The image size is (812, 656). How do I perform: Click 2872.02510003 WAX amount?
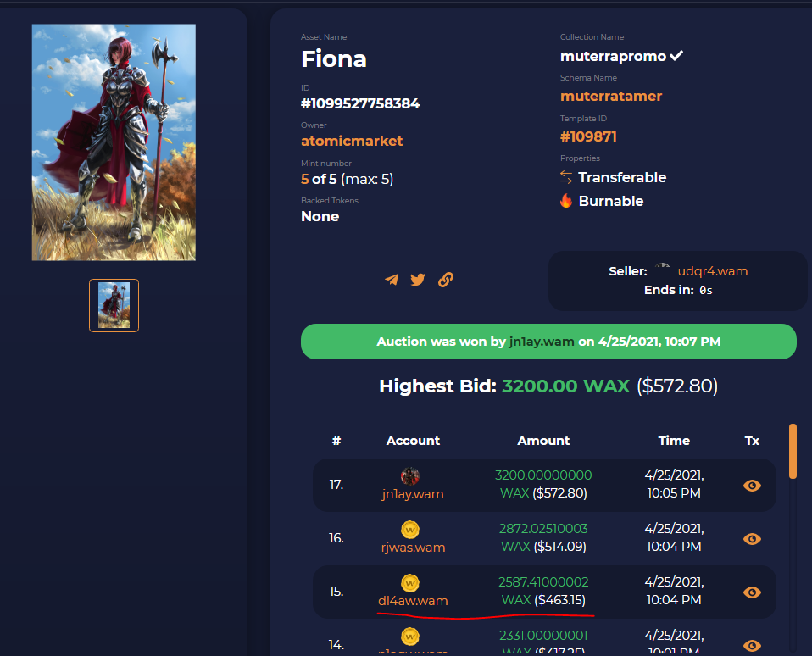(543, 537)
